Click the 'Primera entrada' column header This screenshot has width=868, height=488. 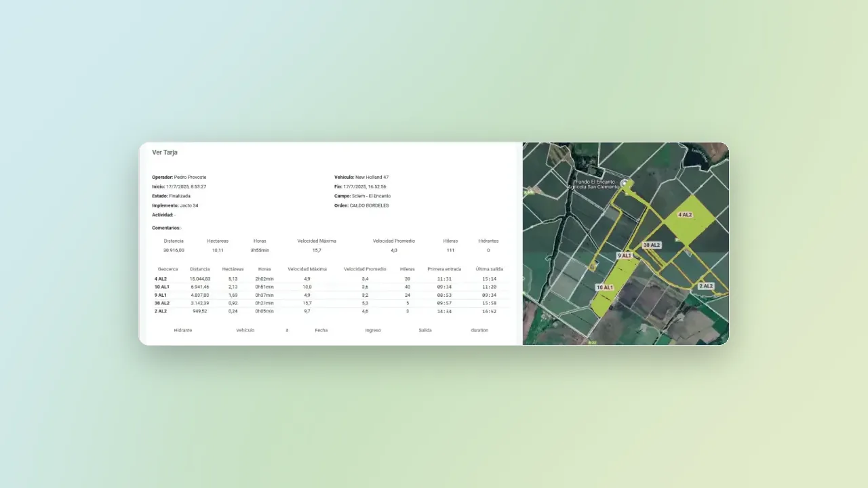click(x=444, y=269)
